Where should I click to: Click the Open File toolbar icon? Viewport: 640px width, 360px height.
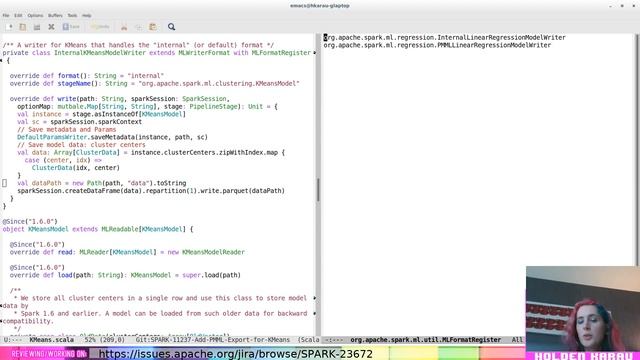[22, 27]
